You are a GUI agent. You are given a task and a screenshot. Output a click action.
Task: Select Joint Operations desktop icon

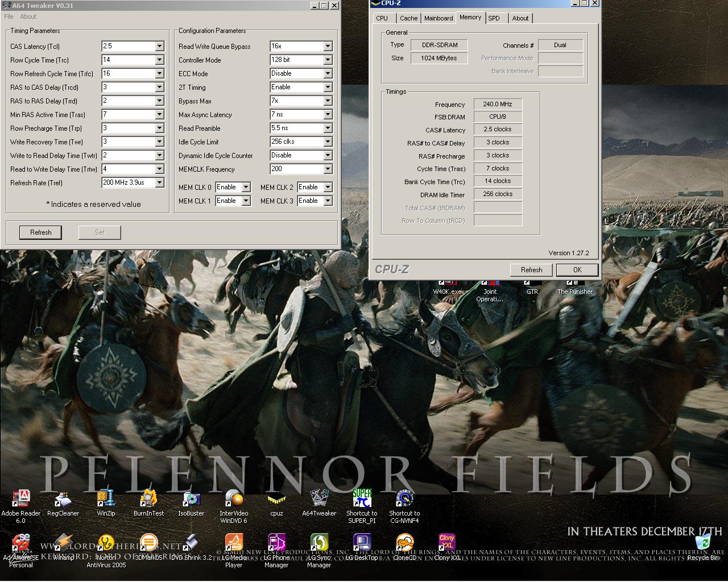490,290
